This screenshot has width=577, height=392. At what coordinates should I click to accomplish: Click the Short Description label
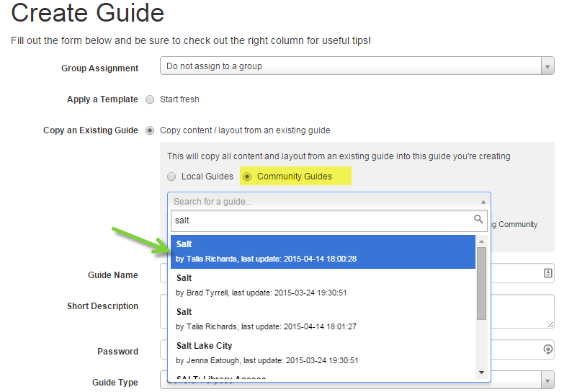pos(103,306)
